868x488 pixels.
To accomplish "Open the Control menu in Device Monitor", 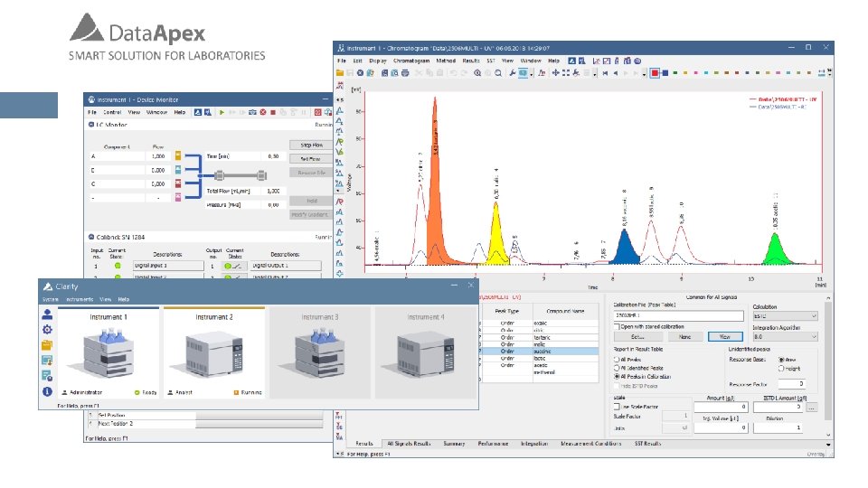I will point(112,112).
